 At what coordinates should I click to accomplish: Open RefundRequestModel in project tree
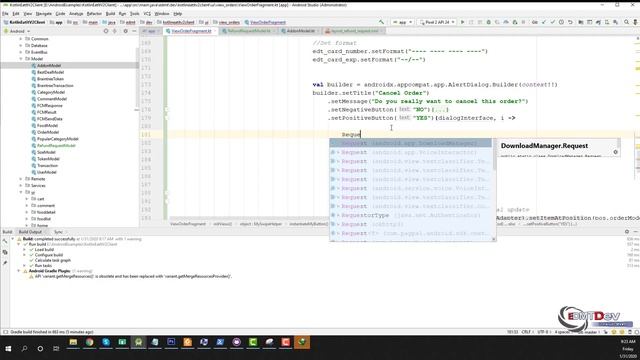coord(56,145)
